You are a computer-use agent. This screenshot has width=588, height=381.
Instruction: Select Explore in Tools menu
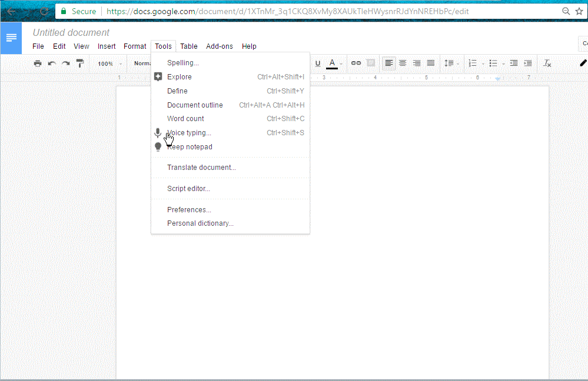coord(230,77)
